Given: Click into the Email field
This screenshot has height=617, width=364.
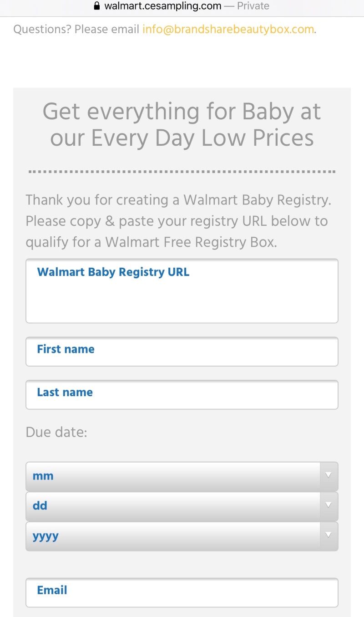Looking at the screenshot, I should click(182, 592).
